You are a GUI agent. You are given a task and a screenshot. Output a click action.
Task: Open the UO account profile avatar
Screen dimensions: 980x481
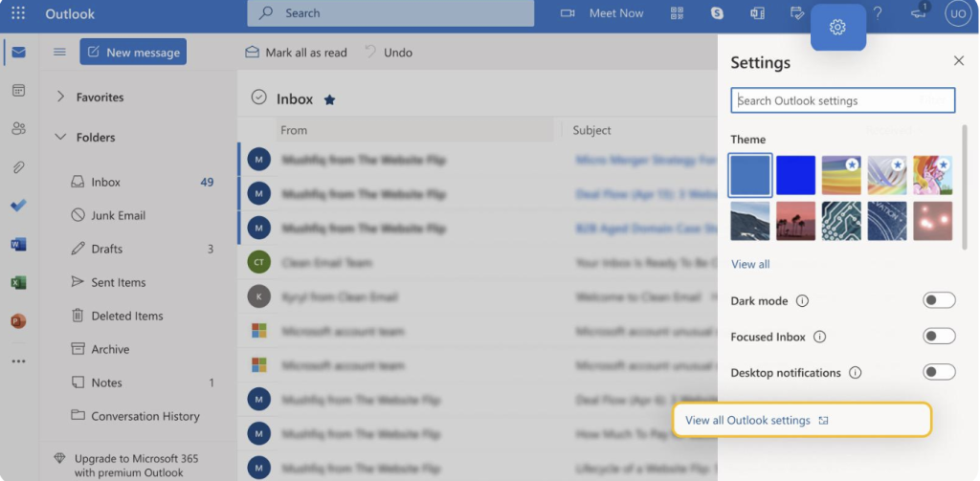click(958, 13)
